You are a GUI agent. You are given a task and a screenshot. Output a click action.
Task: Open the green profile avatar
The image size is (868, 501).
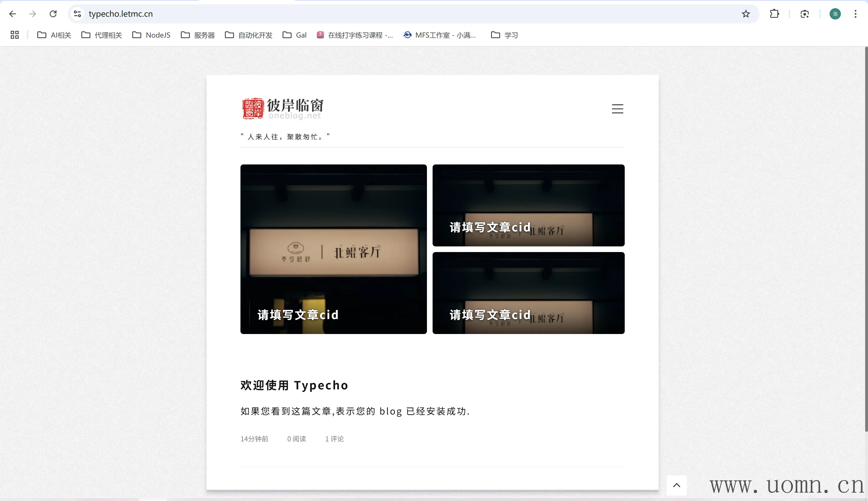[x=835, y=14]
